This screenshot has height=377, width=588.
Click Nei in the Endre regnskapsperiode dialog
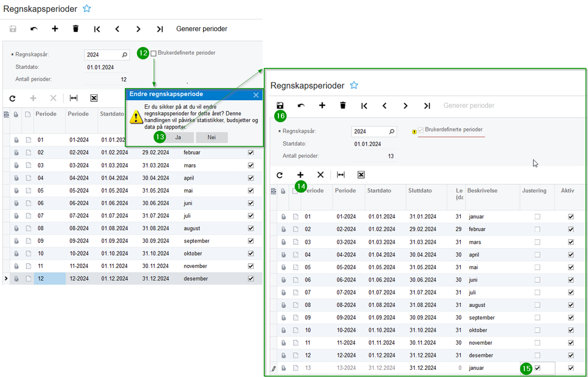[x=211, y=137]
